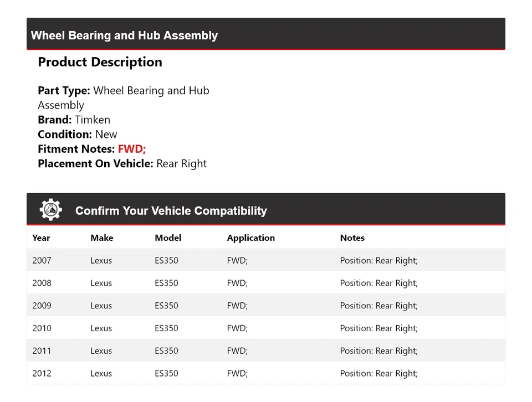Viewport: 532px width, 402px height.
Task: Click the Part Type label
Action: (x=64, y=91)
